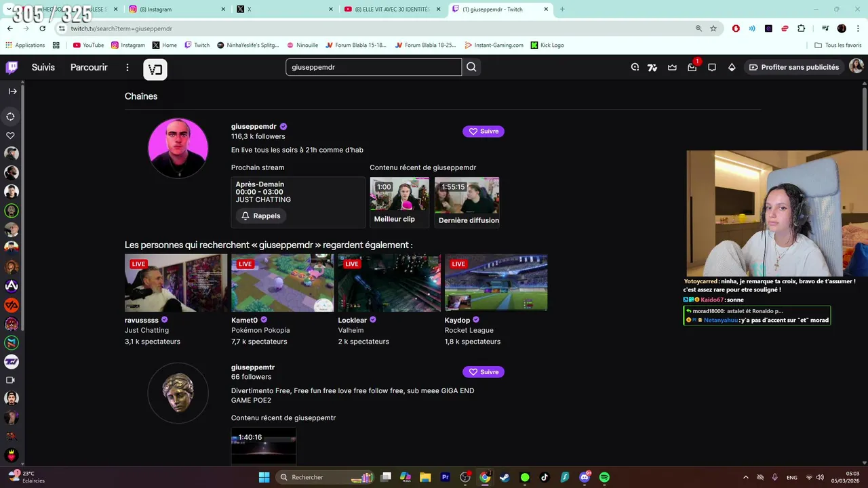Open Tous les favoris bookmarks folder

pyautogui.click(x=837, y=45)
